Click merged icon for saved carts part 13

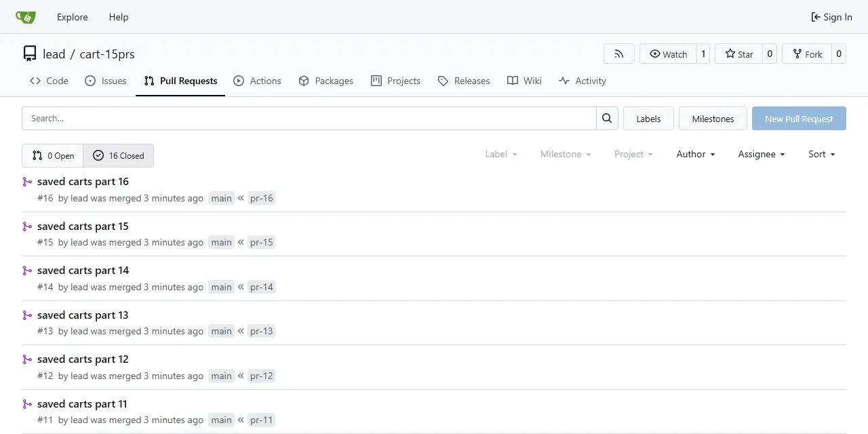tap(27, 315)
